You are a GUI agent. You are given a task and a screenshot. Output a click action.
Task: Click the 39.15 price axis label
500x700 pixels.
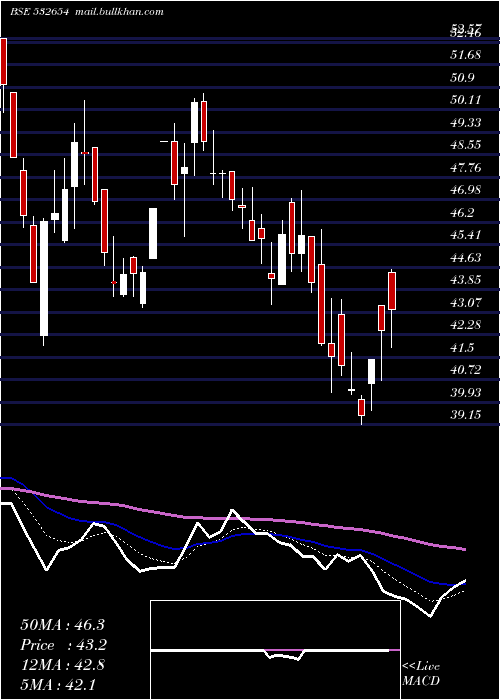(466, 415)
